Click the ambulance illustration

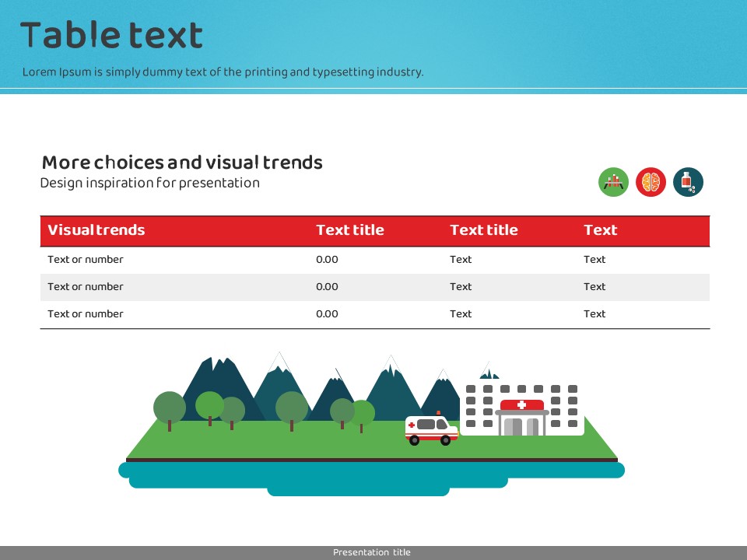431,430
